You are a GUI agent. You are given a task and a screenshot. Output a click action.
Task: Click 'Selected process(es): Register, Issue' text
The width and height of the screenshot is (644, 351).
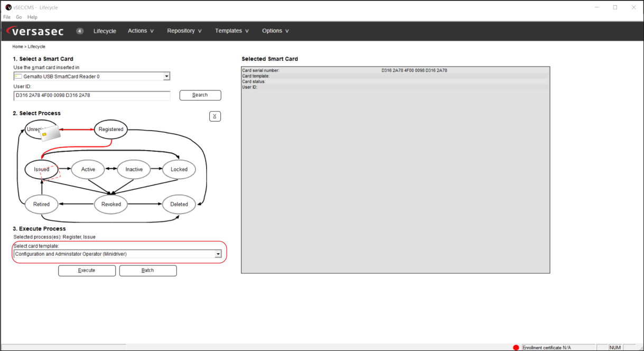(54, 237)
